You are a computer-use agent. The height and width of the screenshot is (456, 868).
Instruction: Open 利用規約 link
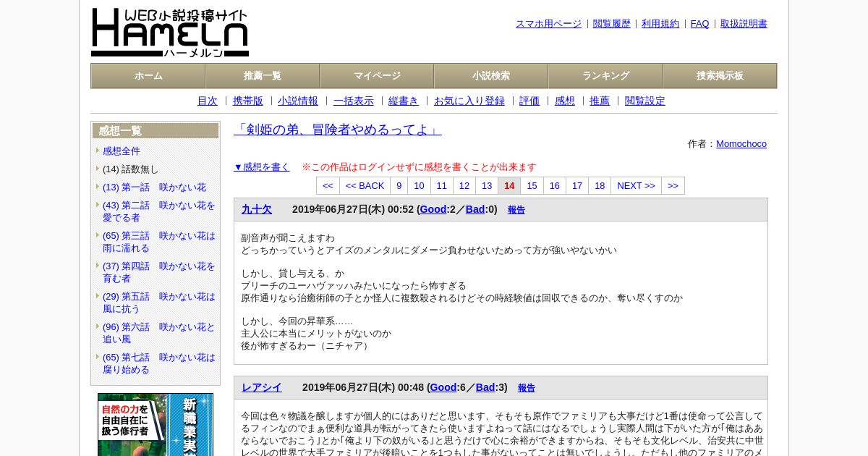pos(660,23)
